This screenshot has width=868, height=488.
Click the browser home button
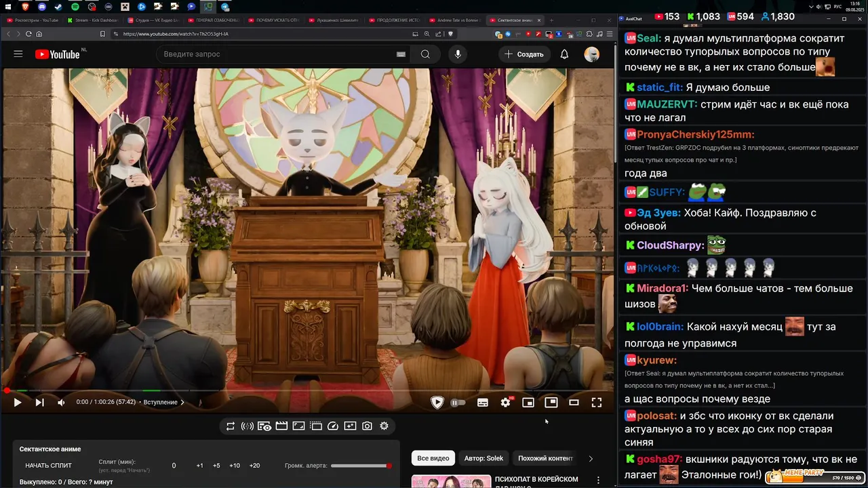click(x=39, y=34)
